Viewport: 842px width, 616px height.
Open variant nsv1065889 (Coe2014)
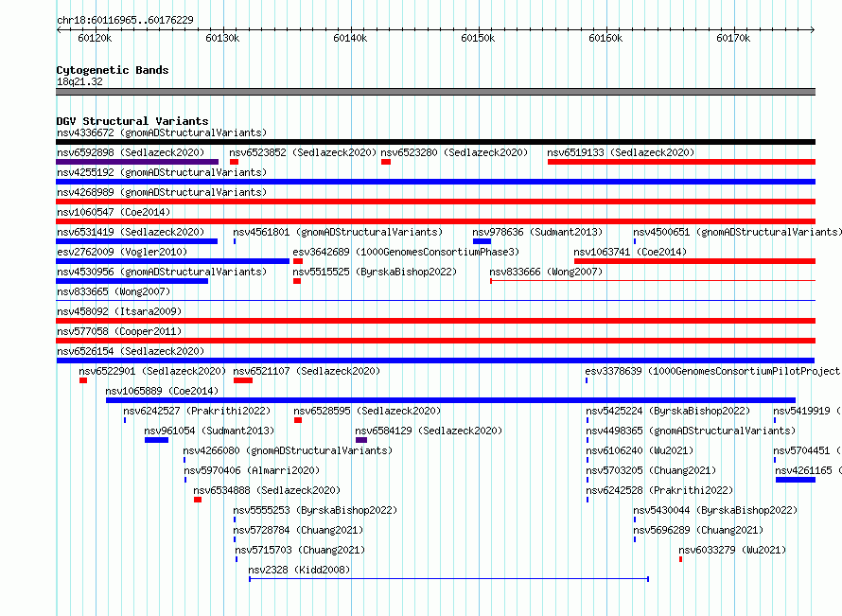point(162,391)
